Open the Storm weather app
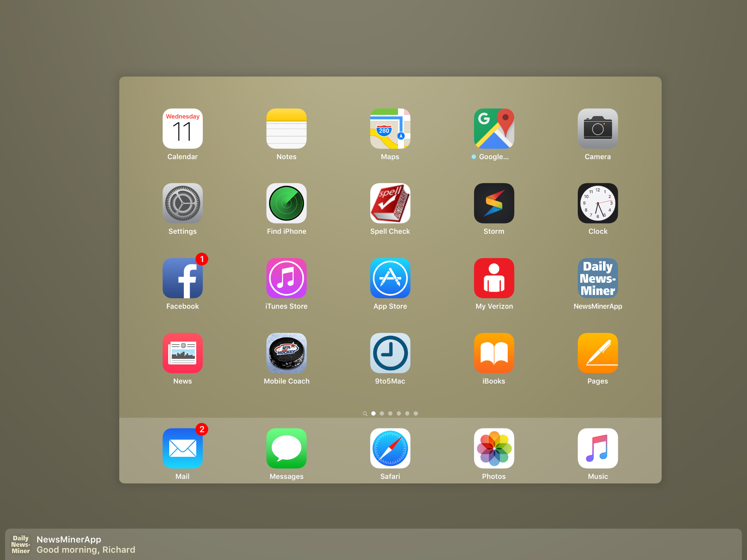747x560 pixels. coord(494,203)
